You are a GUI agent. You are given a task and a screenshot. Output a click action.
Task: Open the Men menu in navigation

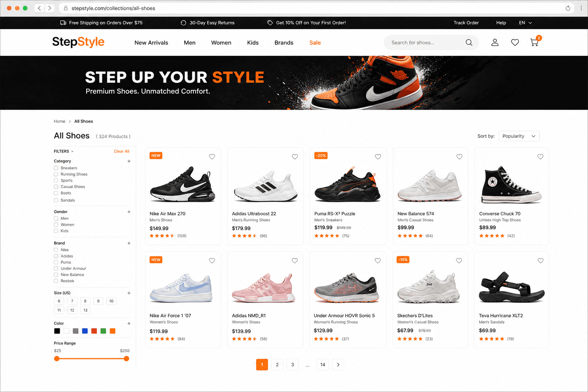coord(189,42)
